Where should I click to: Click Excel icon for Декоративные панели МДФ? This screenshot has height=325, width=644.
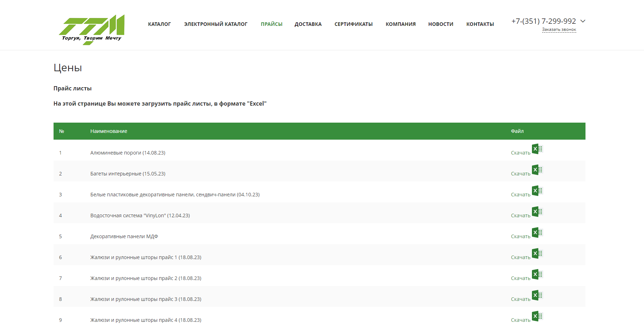537,233
